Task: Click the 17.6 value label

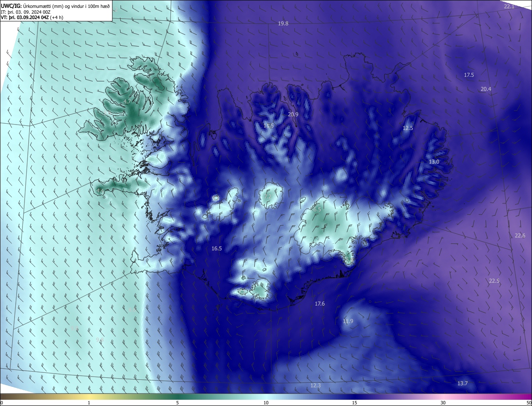Action: click(x=319, y=303)
